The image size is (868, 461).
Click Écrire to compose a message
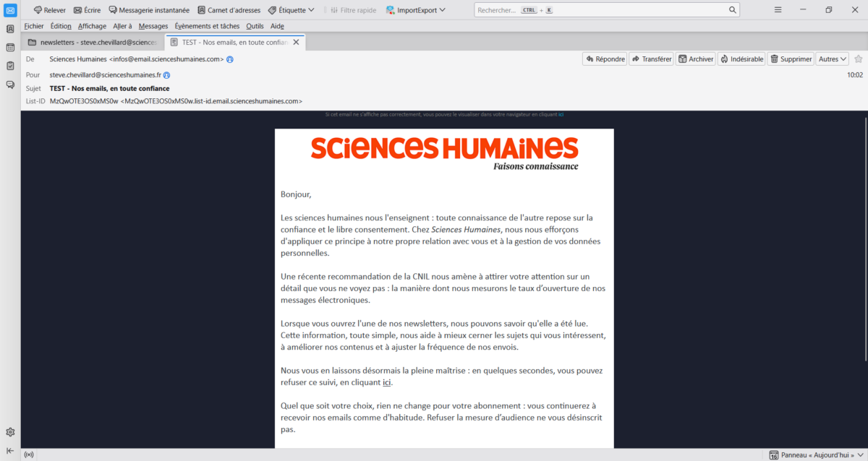(88, 10)
